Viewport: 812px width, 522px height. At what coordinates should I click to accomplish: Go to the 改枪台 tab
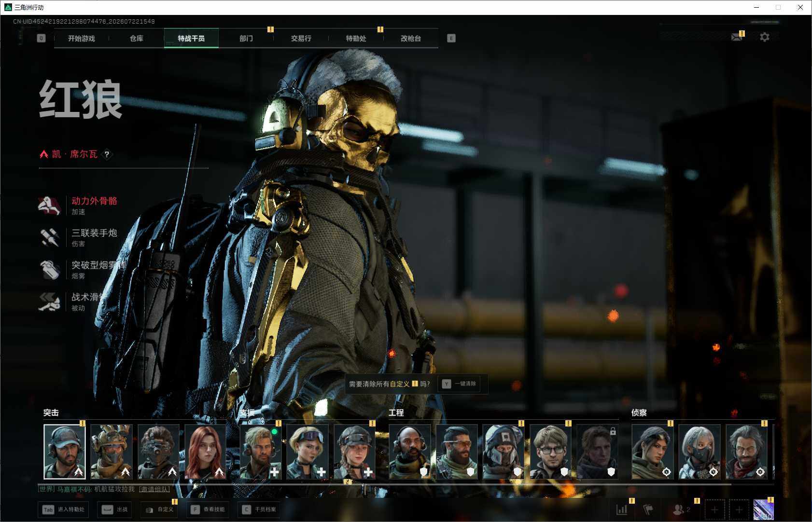click(411, 39)
